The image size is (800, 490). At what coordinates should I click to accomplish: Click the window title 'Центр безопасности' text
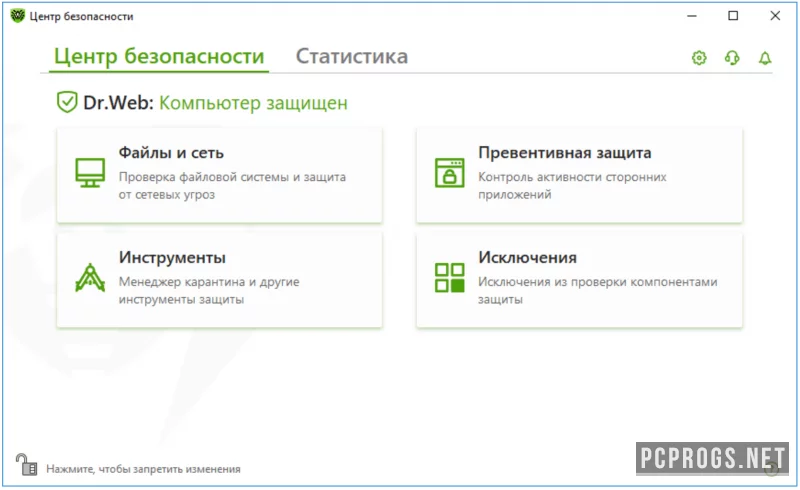pyautogui.click(x=82, y=16)
